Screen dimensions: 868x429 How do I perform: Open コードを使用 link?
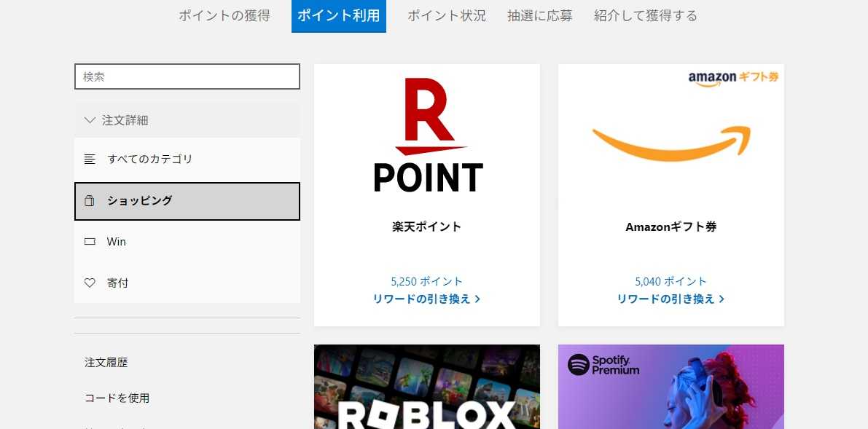click(x=117, y=398)
